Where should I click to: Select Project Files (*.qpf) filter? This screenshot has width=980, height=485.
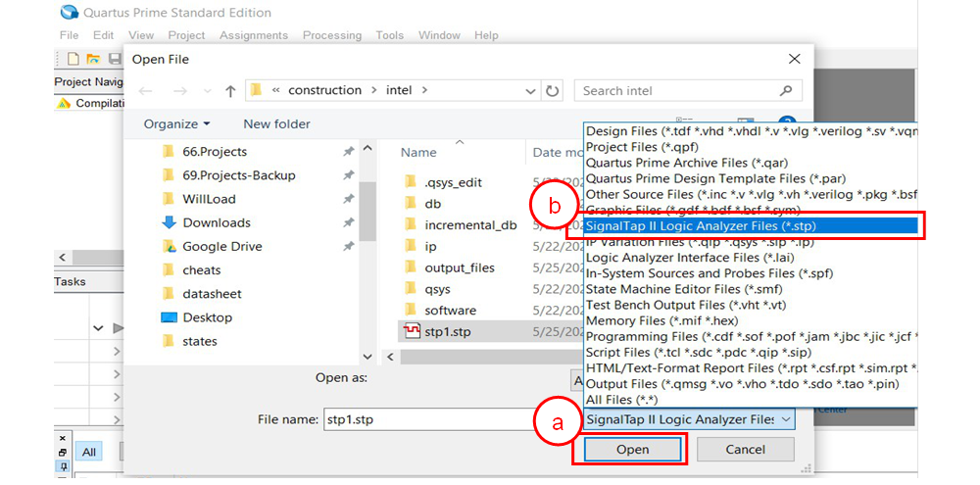pos(750,147)
